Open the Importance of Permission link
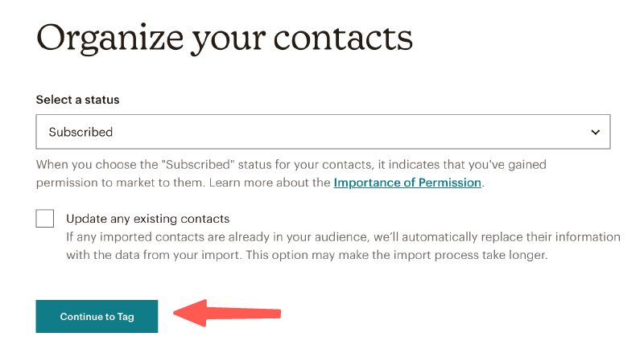The width and height of the screenshot is (644, 349). (x=407, y=183)
